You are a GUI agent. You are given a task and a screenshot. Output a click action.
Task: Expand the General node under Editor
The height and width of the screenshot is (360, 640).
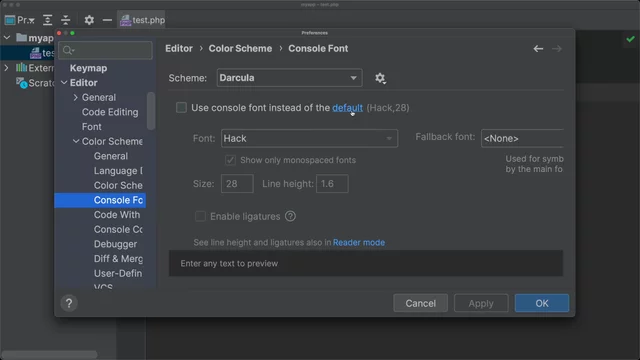click(76, 98)
